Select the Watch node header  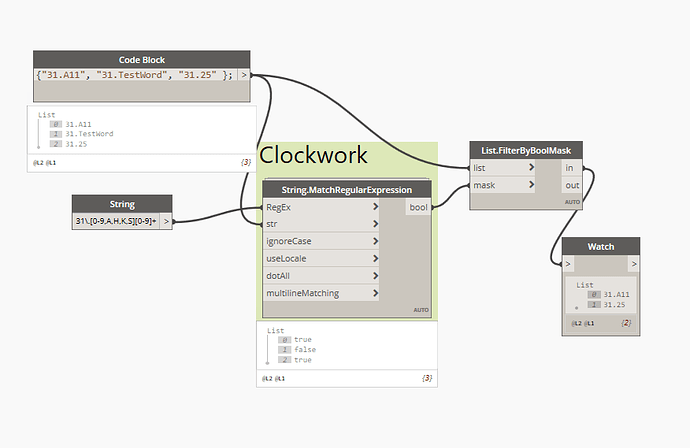click(601, 246)
